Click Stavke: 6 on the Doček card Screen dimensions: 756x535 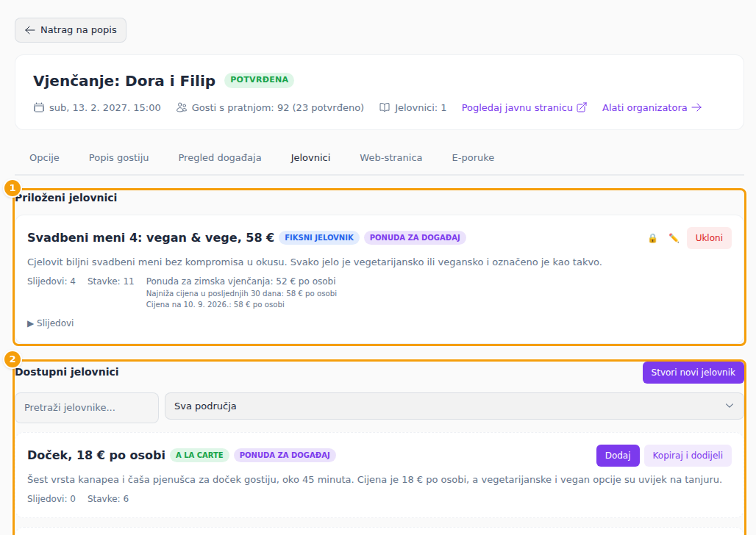pos(108,499)
